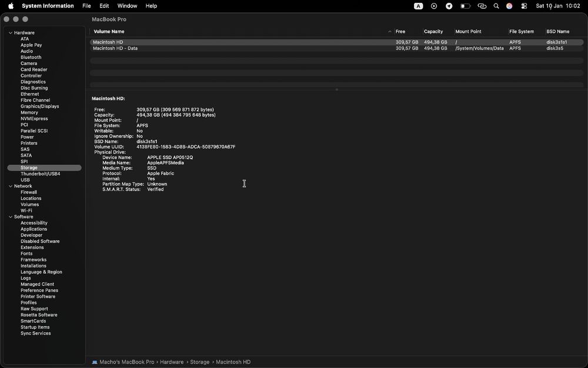Click the sort arrow in Volume Name column
Screen dimensions: 588x368
(x=390, y=32)
